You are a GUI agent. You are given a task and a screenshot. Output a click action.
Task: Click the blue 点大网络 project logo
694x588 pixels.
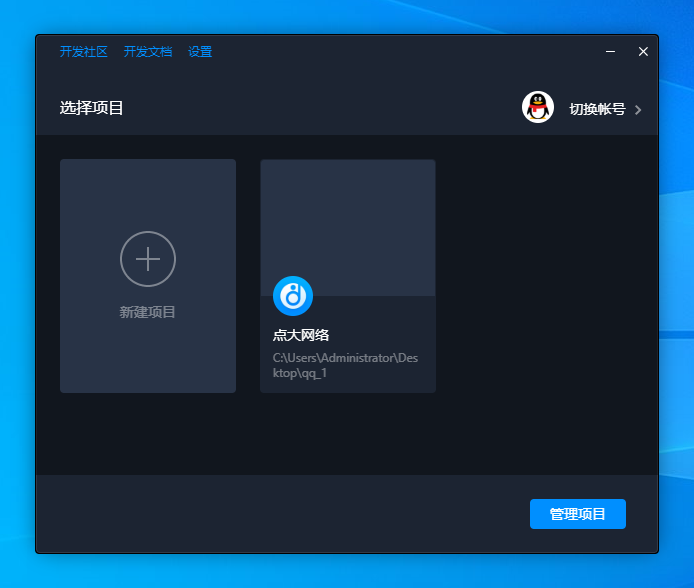[x=293, y=296]
